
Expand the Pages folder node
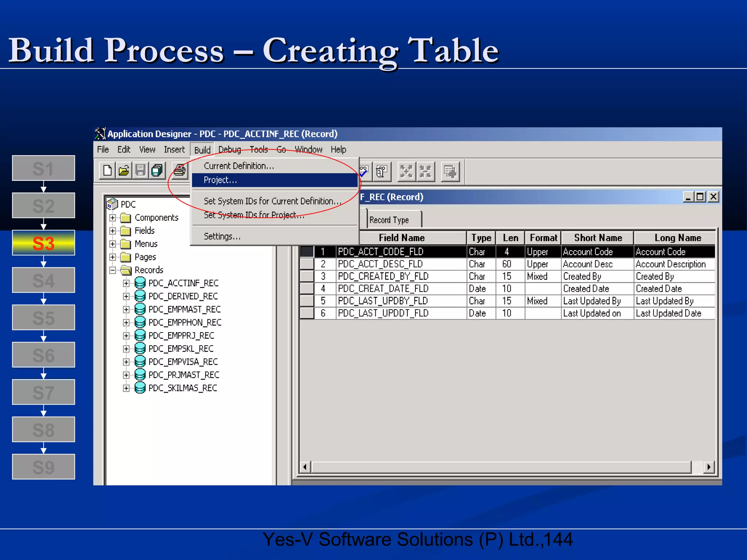pos(113,257)
